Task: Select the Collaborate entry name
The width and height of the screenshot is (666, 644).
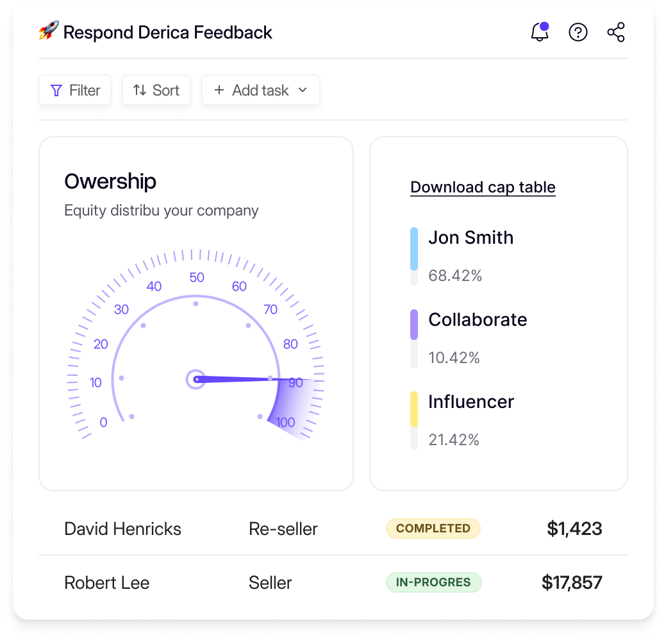Action: tap(478, 319)
